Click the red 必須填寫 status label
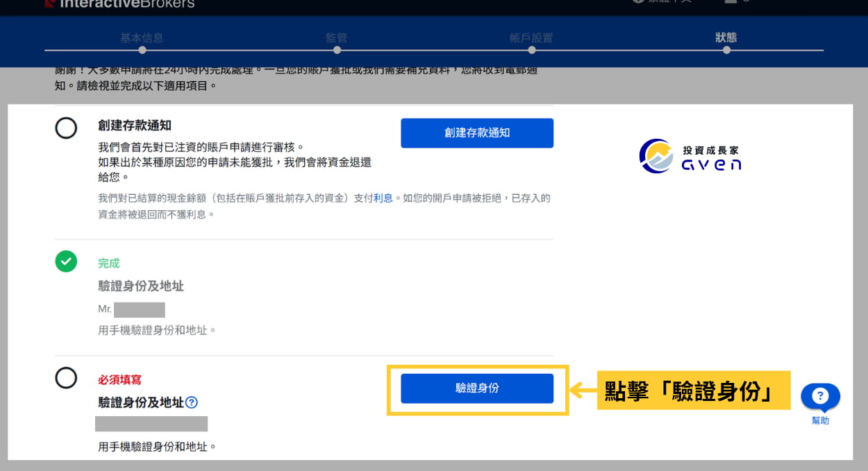This screenshot has width=868, height=471. click(119, 380)
